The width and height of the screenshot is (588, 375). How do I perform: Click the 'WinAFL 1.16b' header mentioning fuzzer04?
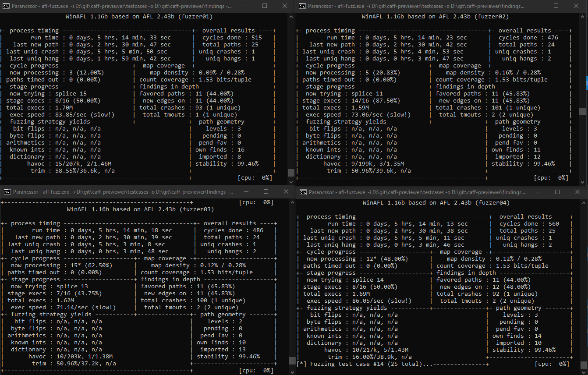(436, 203)
